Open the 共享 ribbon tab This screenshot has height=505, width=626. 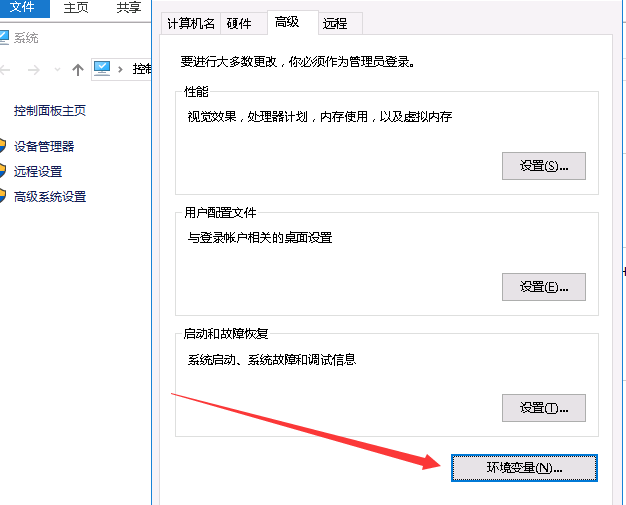(x=128, y=7)
